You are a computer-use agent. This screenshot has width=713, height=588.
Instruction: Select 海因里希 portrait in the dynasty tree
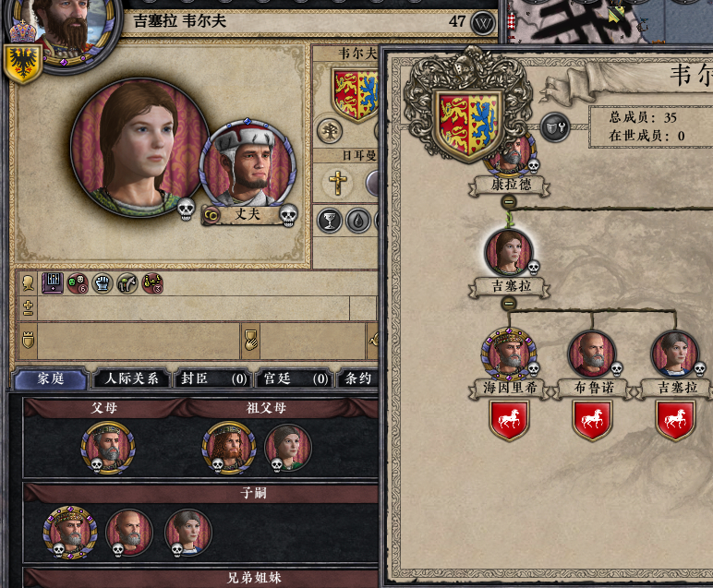509,354
